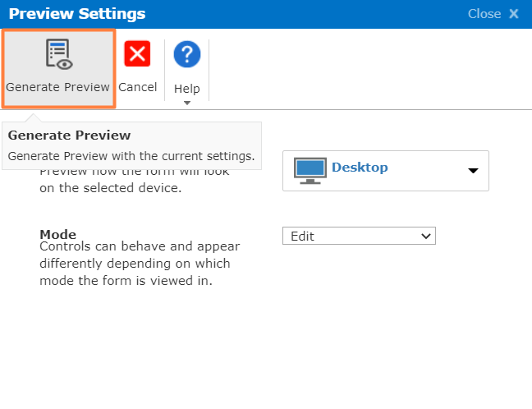Click the red Cancel X icon

tap(137, 53)
